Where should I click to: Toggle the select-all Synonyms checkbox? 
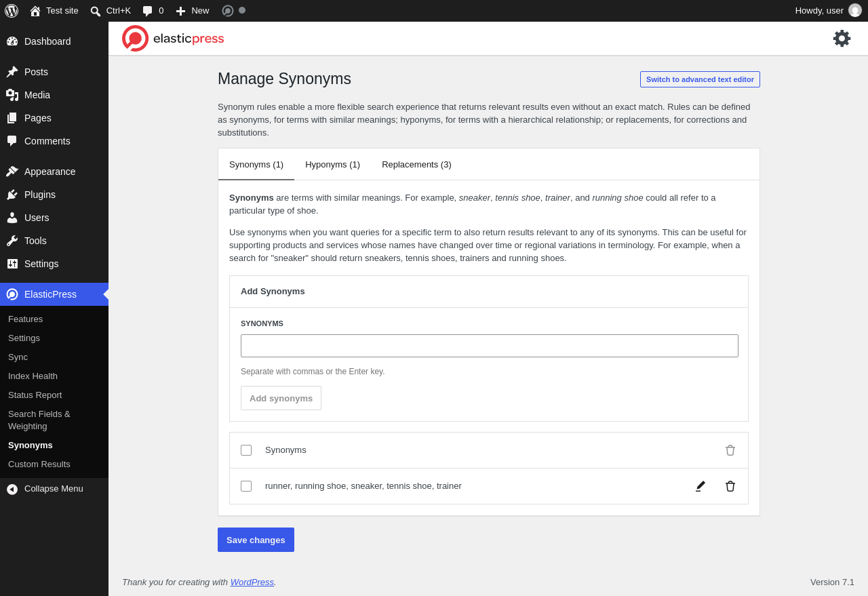pos(246,450)
